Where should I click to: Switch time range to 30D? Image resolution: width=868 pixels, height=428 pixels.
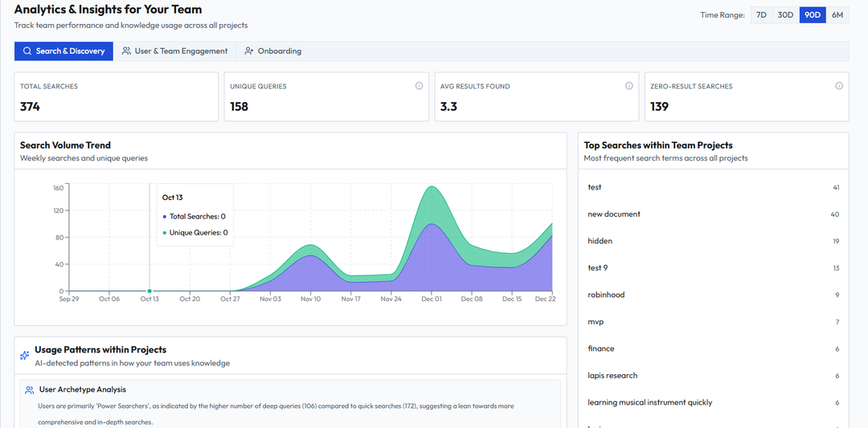point(785,15)
